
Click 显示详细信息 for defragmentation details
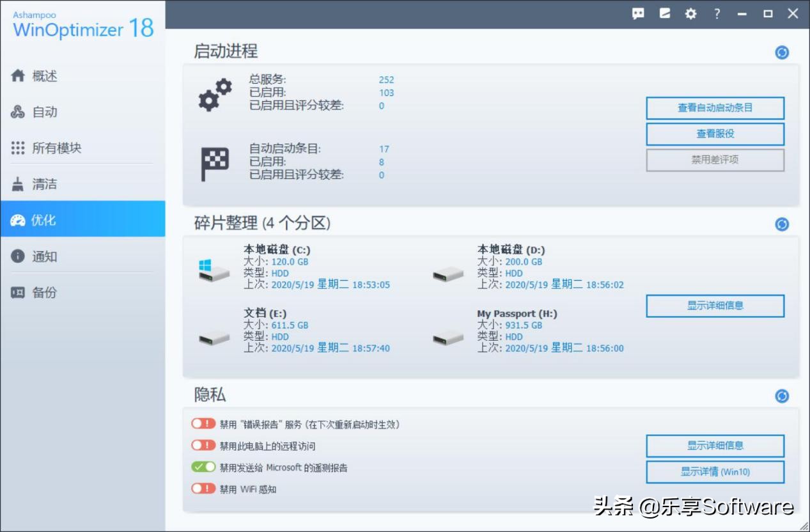[715, 306]
